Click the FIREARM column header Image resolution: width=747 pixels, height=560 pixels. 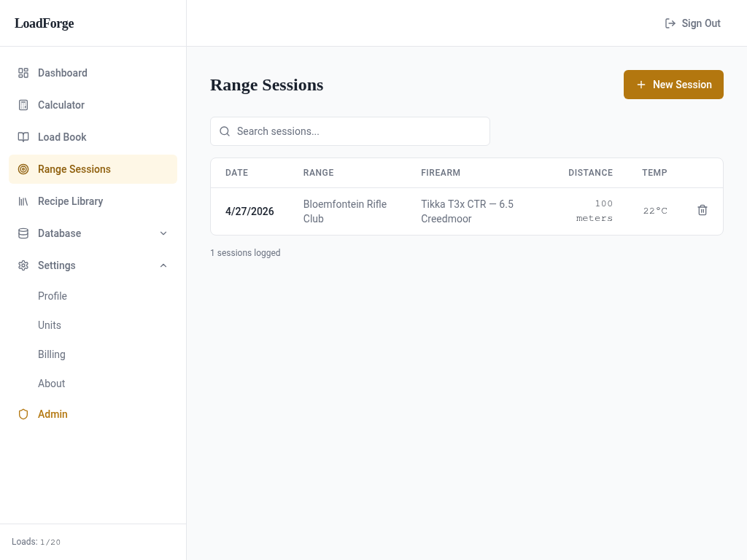(441, 173)
